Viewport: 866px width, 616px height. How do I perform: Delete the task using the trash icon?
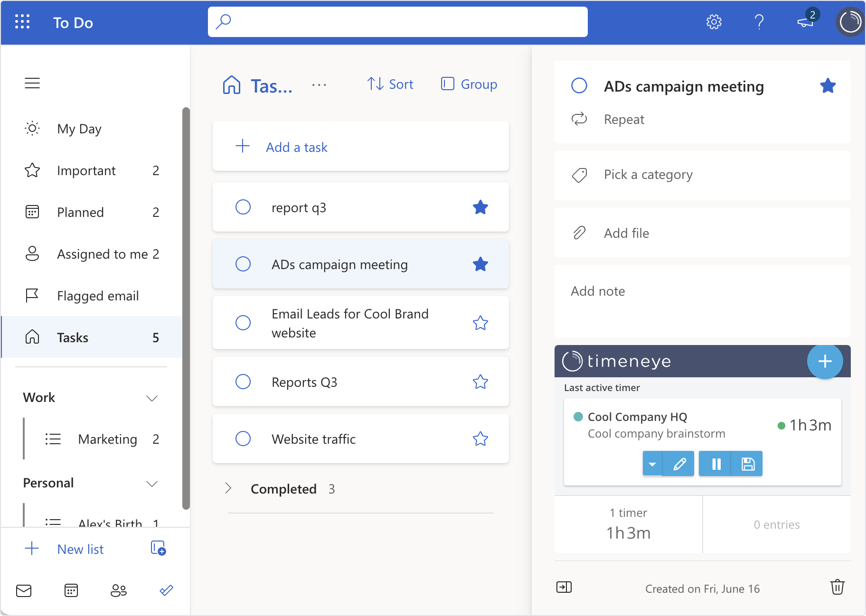[837, 587]
